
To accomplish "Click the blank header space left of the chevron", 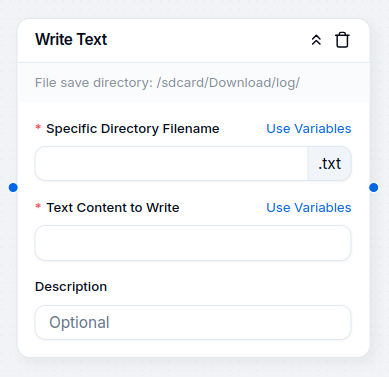I will pos(208,40).
